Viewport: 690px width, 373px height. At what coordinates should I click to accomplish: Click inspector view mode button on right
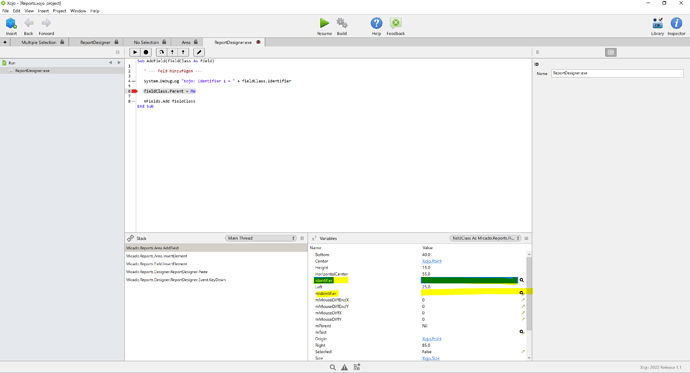point(611,52)
